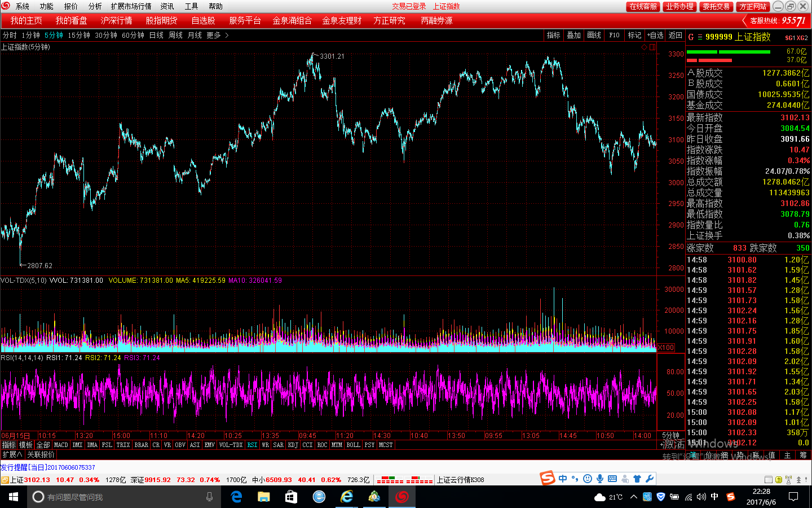Image resolution: width=812 pixels, height=508 pixels.
Task: Open the 报价 menu
Action: coord(71,6)
